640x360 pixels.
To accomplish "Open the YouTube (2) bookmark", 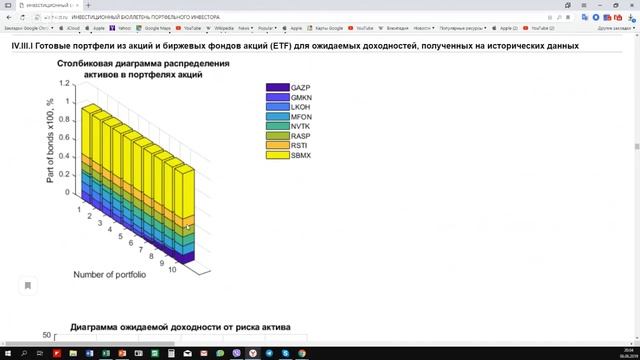I will [x=539, y=28].
